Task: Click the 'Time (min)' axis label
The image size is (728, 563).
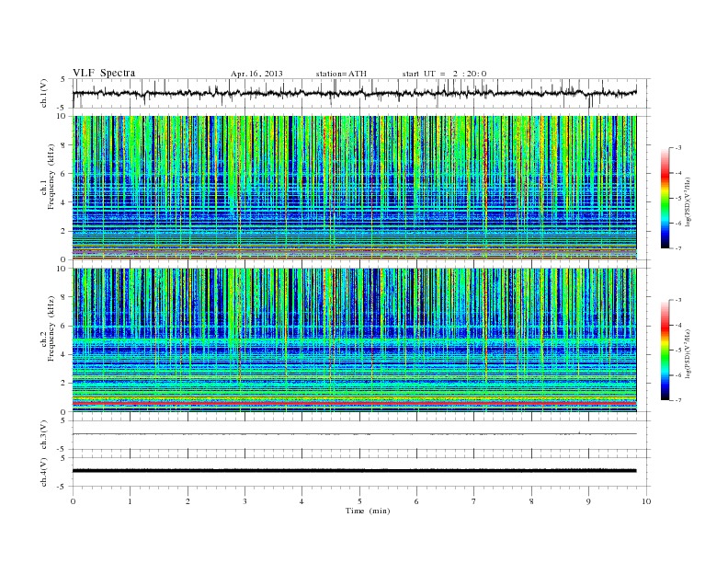Action: click(x=368, y=511)
